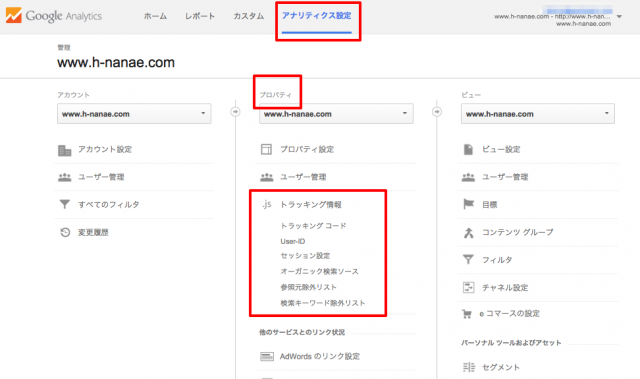Open 変更履歴 link
This screenshot has height=379, width=640.
tap(93, 232)
